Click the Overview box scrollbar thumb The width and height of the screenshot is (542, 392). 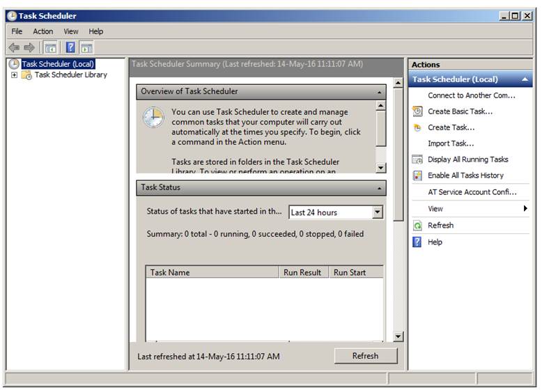pyautogui.click(x=380, y=128)
